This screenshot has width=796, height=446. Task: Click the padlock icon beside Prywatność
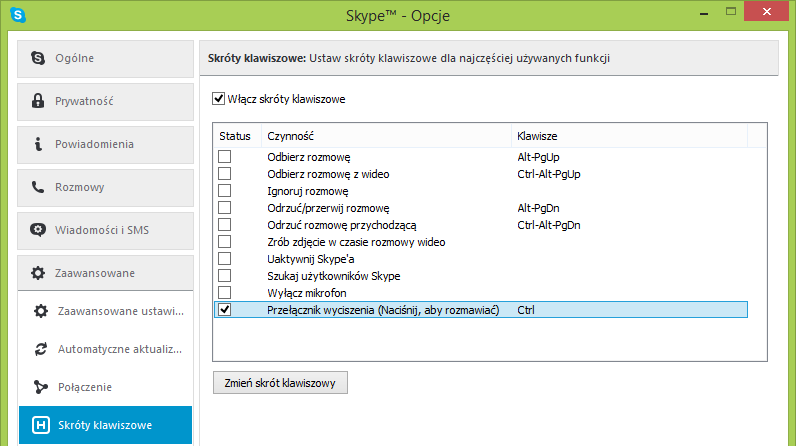38,100
